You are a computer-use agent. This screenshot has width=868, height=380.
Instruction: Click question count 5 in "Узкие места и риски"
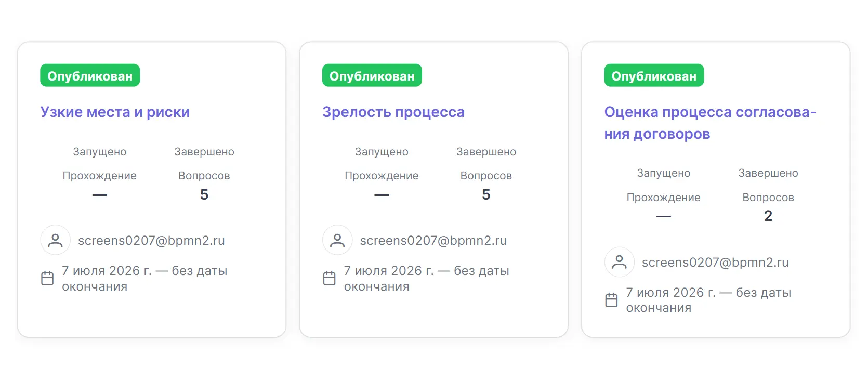pos(204,195)
